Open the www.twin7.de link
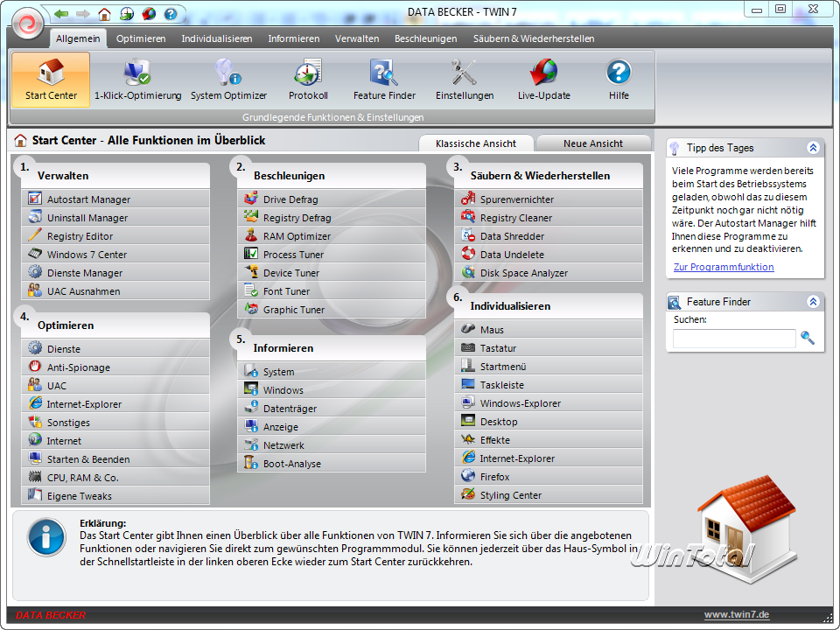840x630 pixels. click(737, 614)
